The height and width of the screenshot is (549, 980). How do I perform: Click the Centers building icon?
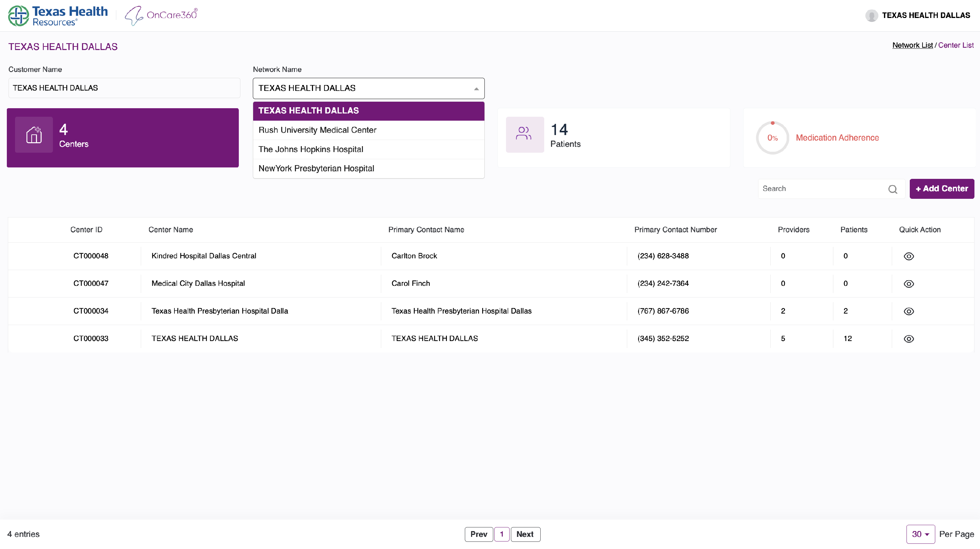click(34, 135)
